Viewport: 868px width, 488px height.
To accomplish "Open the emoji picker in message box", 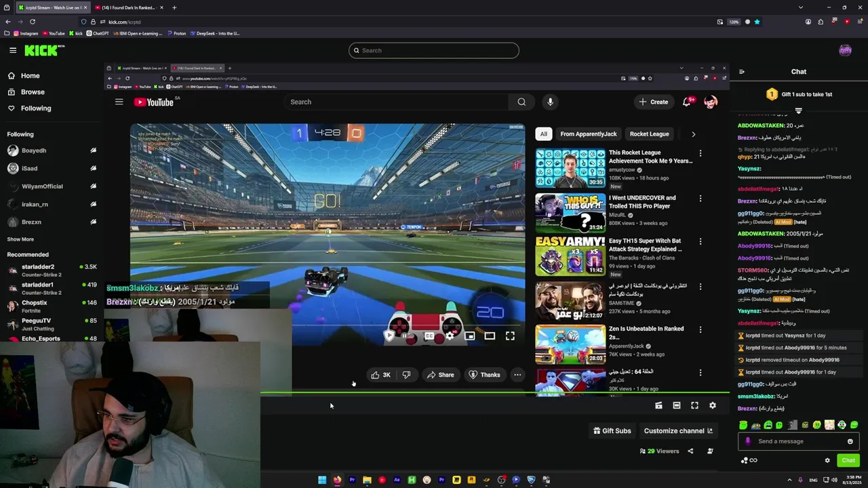I will click(x=850, y=441).
